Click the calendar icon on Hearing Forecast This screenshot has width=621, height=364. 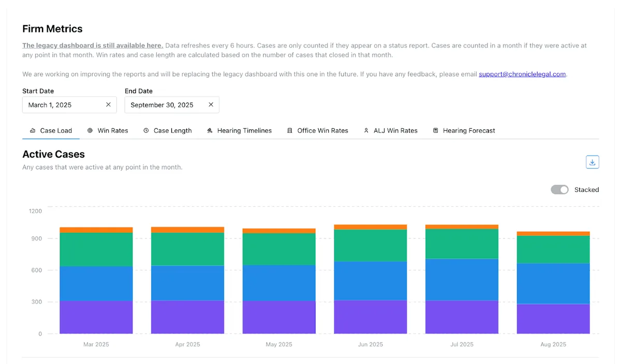pyautogui.click(x=435, y=130)
